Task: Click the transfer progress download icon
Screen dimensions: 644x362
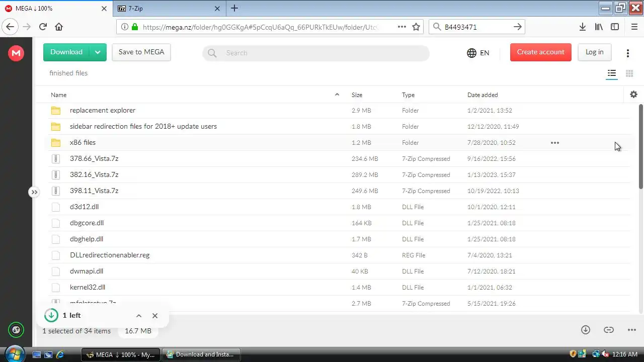Action: tap(51, 315)
